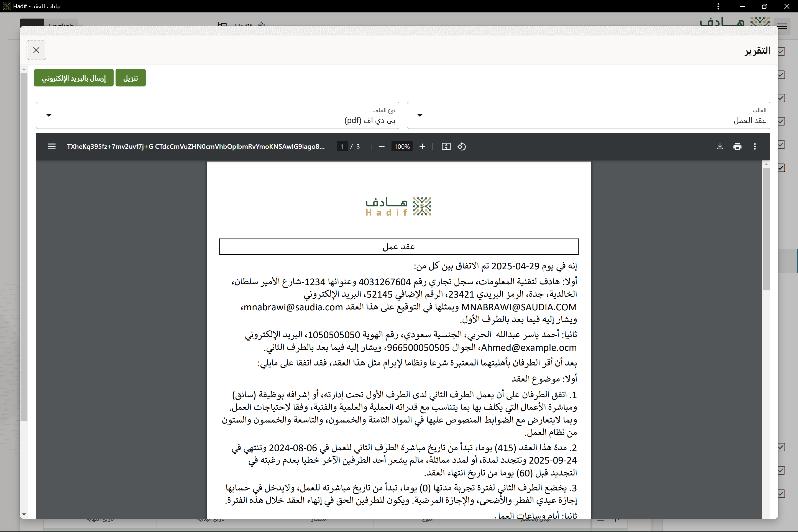Click the dialog scrollbar's up arrow

click(24, 70)
